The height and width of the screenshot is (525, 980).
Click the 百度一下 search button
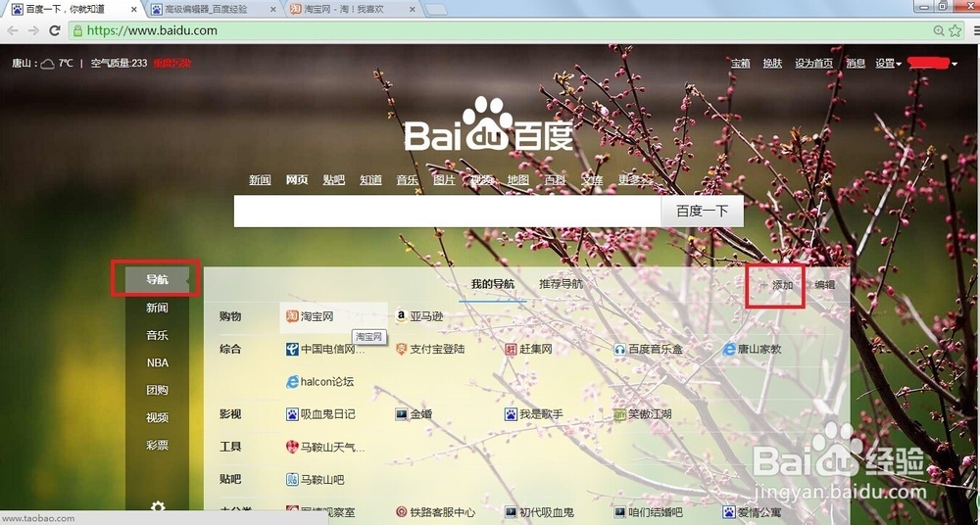point(703,212)
